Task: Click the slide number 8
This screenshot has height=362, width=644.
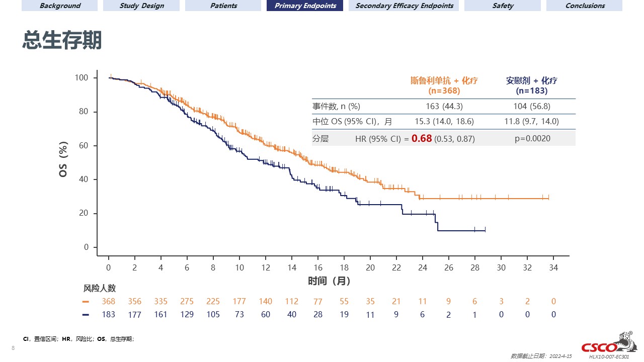Action: [x=13, y=348]
